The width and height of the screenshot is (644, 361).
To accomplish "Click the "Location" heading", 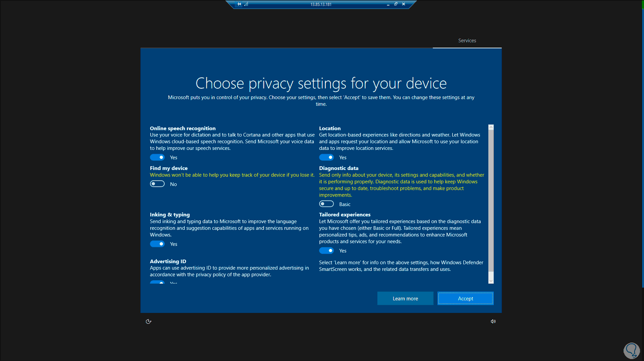I will tap(330, 128).
